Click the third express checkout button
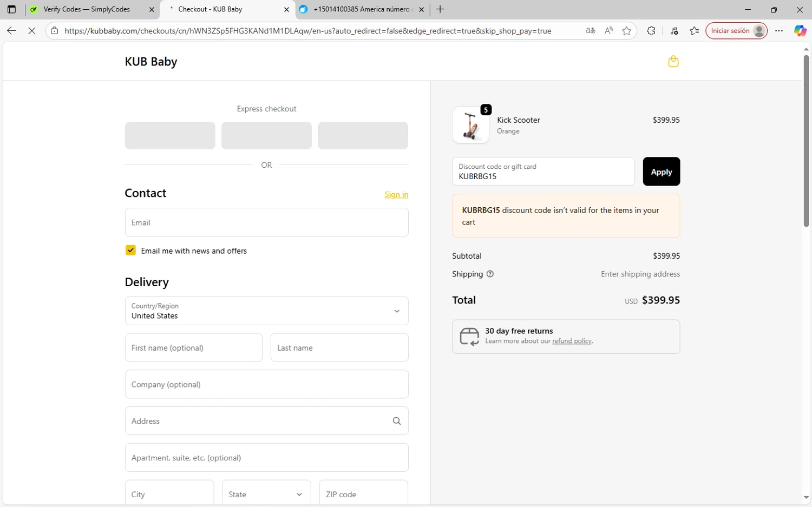 [363, 135]
